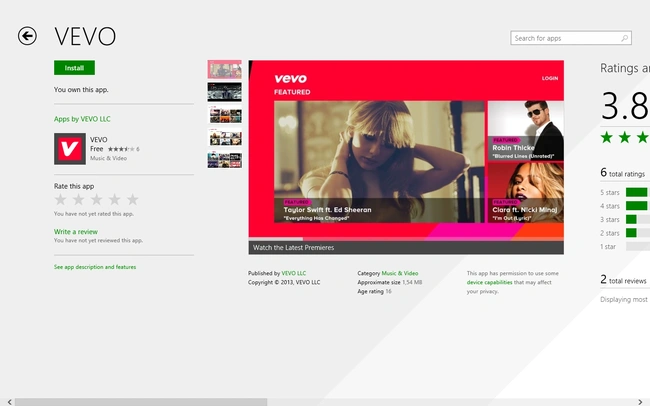The width and height of the screenshot is (650, 406).
Task: Go back using the circled arrow icon
Action: [27, 36]
